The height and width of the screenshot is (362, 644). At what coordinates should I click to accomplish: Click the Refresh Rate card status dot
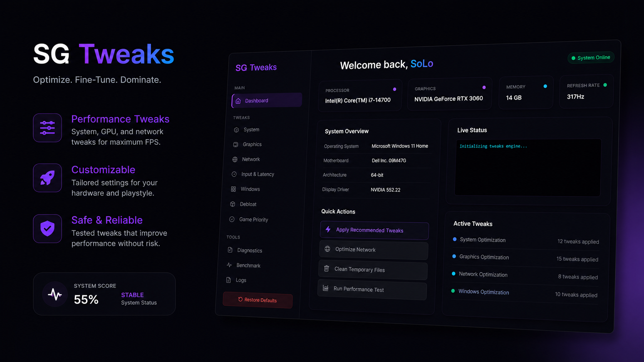click(605, 85)
